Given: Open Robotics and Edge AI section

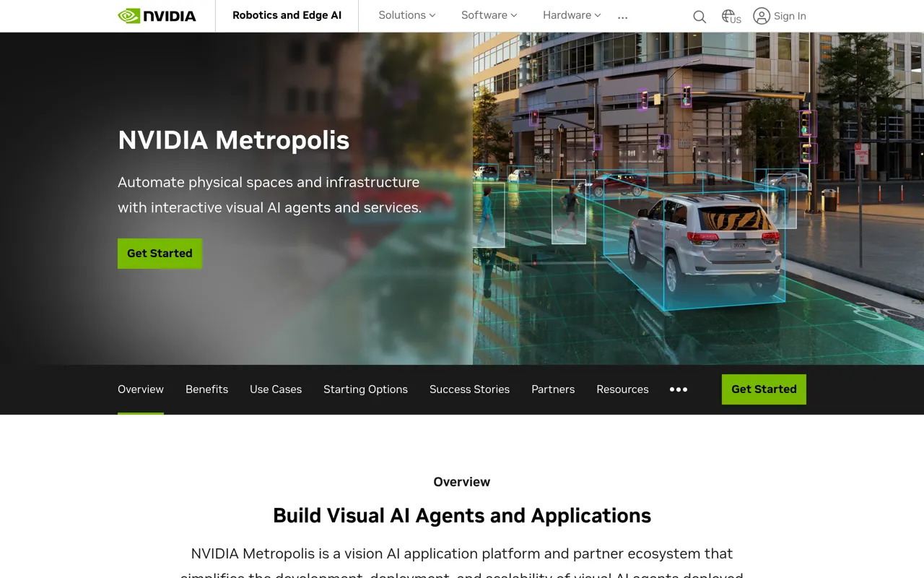Looking at the screenshot, I should [x=287, y=15].
